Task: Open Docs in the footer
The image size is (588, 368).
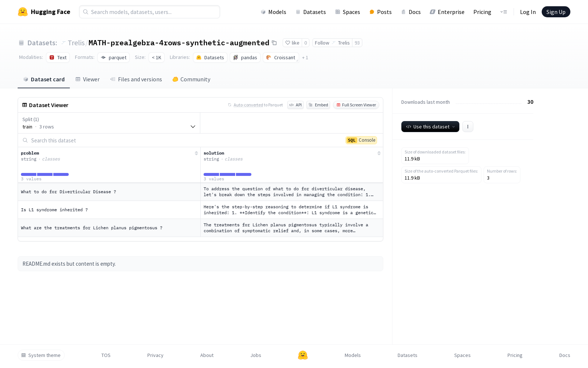Action: click(x=565, y=355)
